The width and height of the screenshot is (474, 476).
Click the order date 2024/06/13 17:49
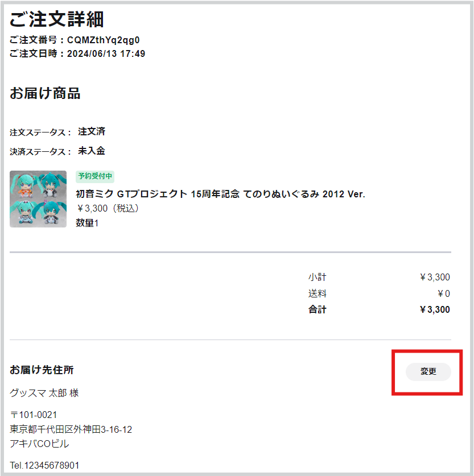click(106, 54)
